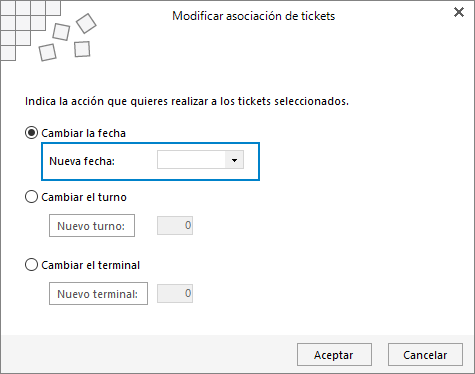
Task: Click the Cambiar el terminal label text
Action: tap(91, 265)
